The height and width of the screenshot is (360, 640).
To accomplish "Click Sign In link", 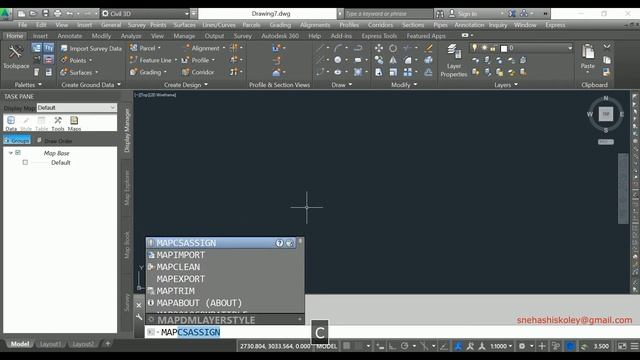I will [467, 14].
